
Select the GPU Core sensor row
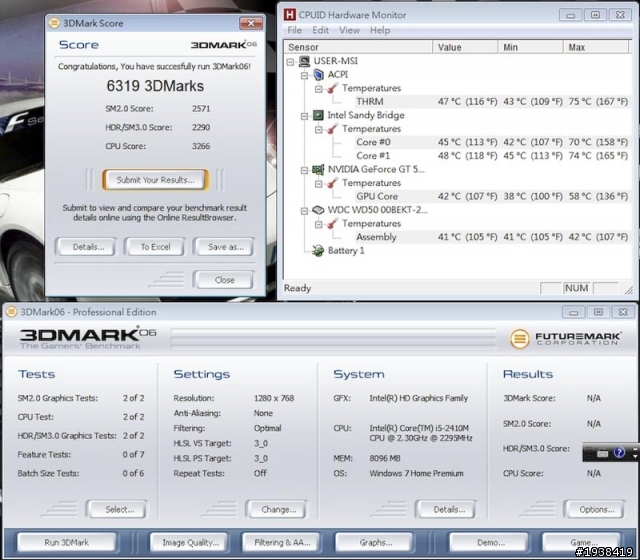coord(491,196)
